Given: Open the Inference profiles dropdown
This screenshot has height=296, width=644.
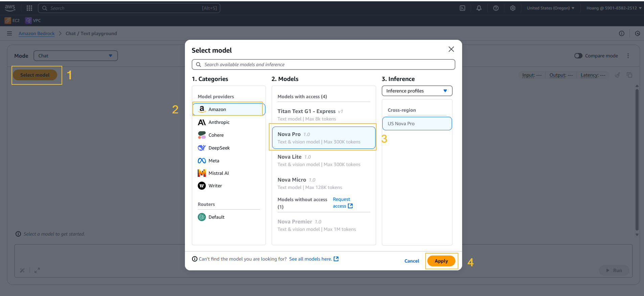Looking at the screenshot, I should [x=417, y=91].
